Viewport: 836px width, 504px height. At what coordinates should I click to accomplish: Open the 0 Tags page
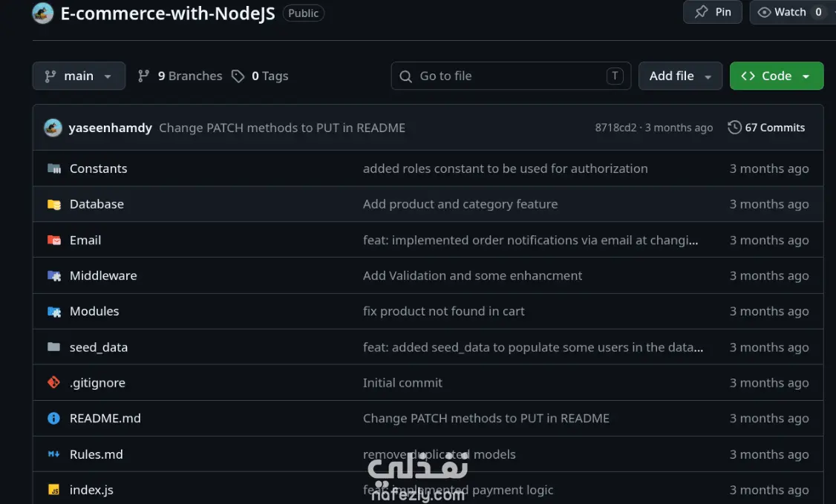(x=260, y=76)
